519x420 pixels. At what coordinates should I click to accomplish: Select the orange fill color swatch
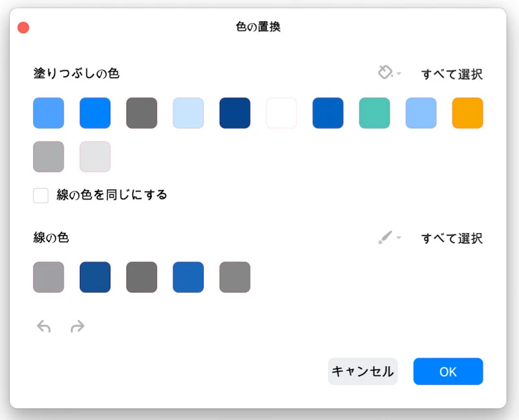tap(467, 112)
